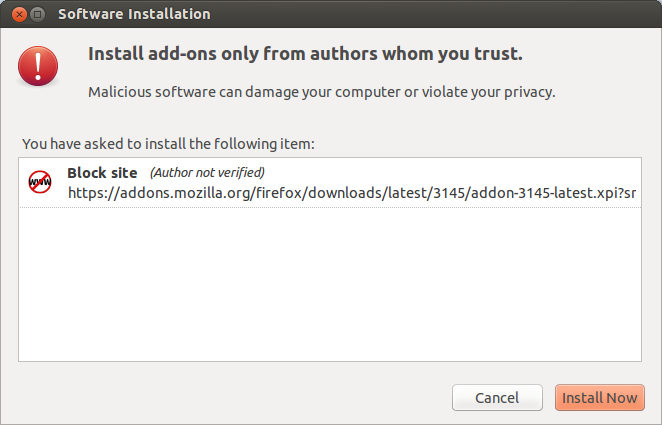Select the Block site add-on name

click(102, 173)
